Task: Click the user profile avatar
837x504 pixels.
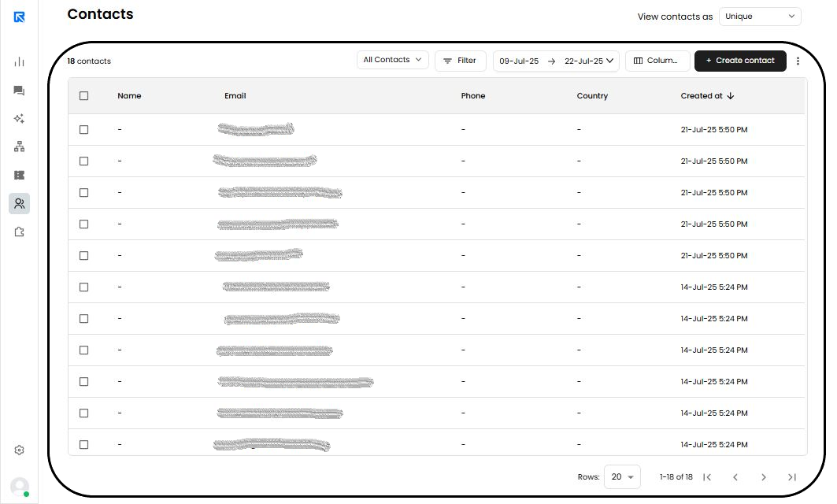Action: 20,487
